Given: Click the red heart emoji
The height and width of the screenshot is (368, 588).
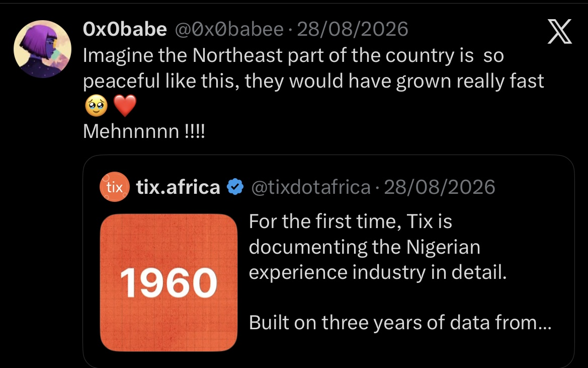Looking at the screenshot, I should (x=125, y=106).
